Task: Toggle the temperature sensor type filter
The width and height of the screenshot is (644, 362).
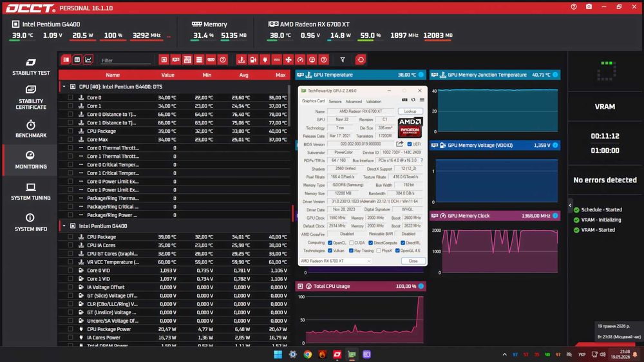Action: (x=241, y=60)
